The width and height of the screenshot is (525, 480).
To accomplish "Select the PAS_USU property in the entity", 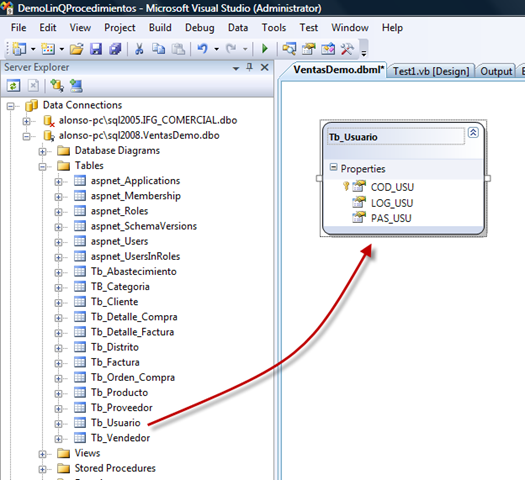I will [391, 218].
